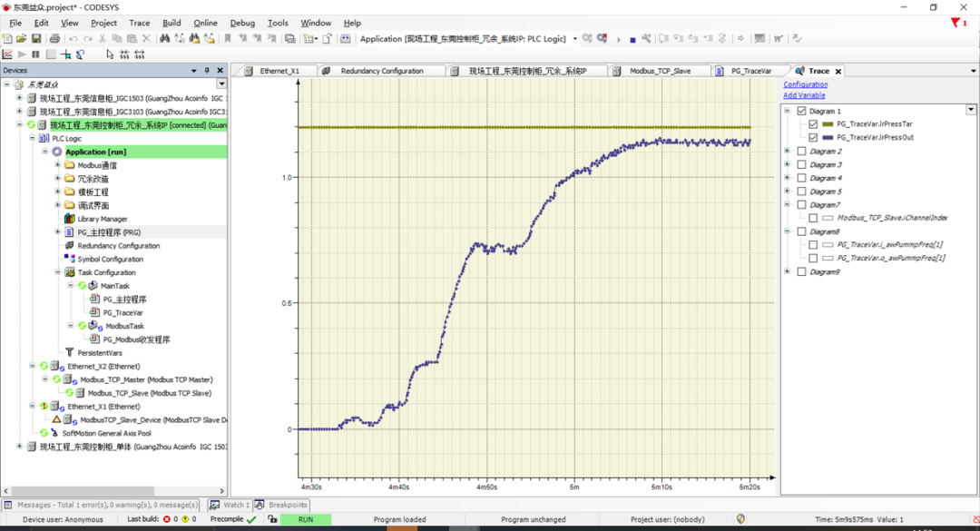Click the Configuration link
Screen dimensions: 980x531
coord(805,84)
